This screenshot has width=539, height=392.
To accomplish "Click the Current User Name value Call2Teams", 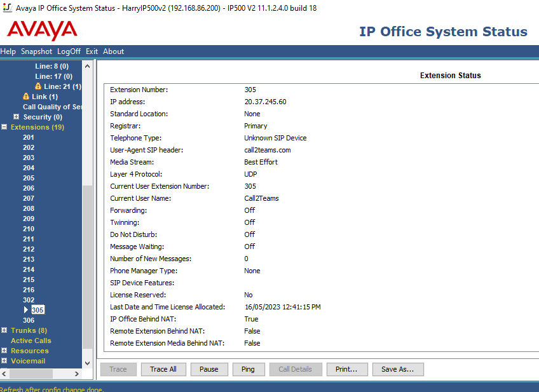I will point(261,198).
